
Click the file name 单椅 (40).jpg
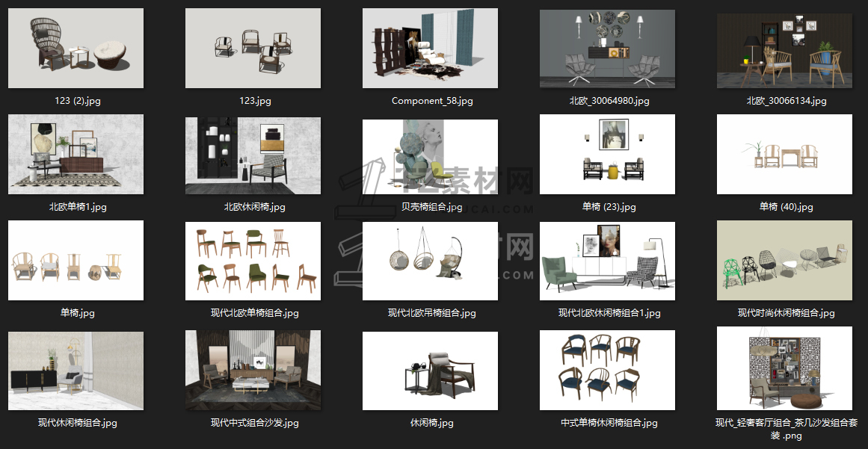coord(786,207)
